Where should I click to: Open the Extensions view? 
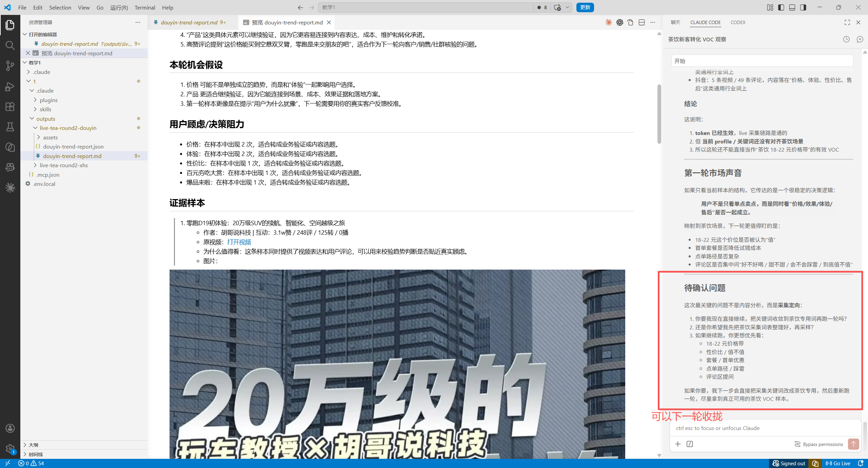(x=10, y=106)
